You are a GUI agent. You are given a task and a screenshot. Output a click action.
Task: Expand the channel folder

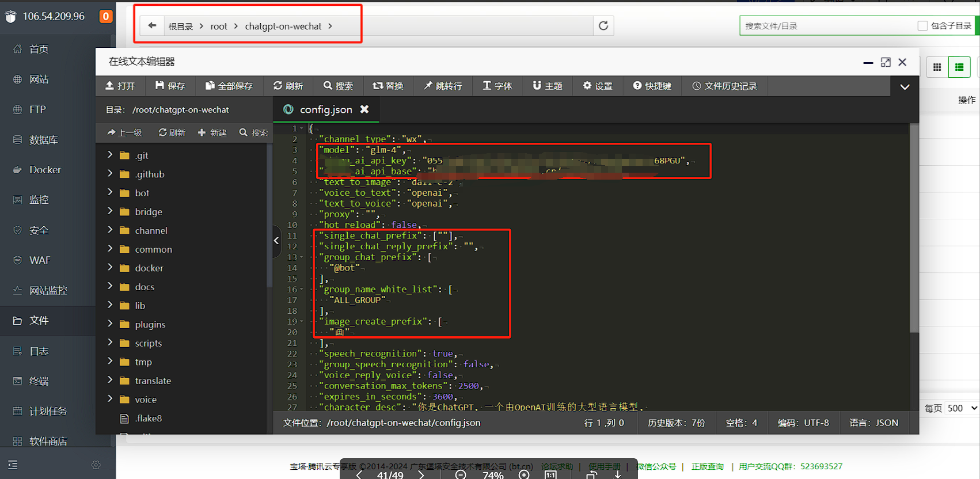pyautogui.click(x=110, y=230)
